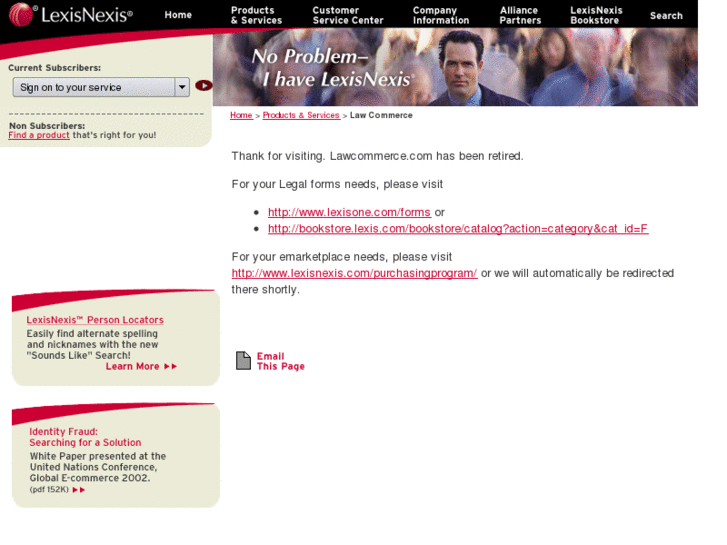The image size is (727, 545).
Task: Click text 'Lawcommerce.com has been retired'
Action: [x=426, y=156]
